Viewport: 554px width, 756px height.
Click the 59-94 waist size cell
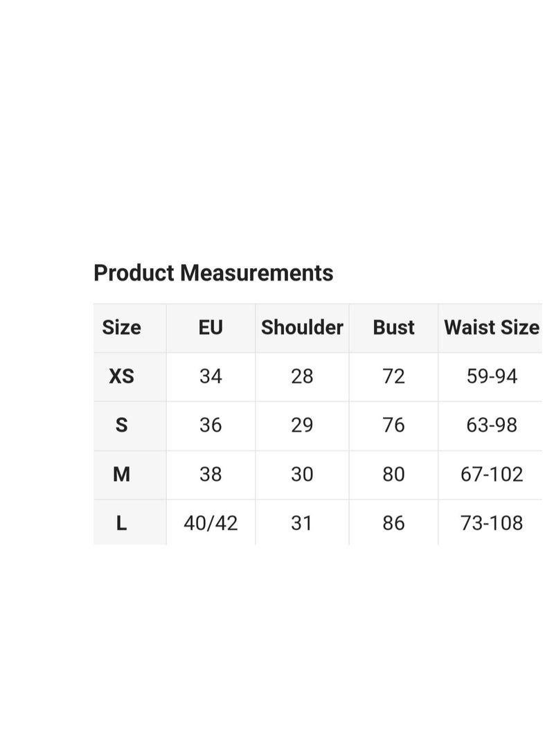(492, 376)
